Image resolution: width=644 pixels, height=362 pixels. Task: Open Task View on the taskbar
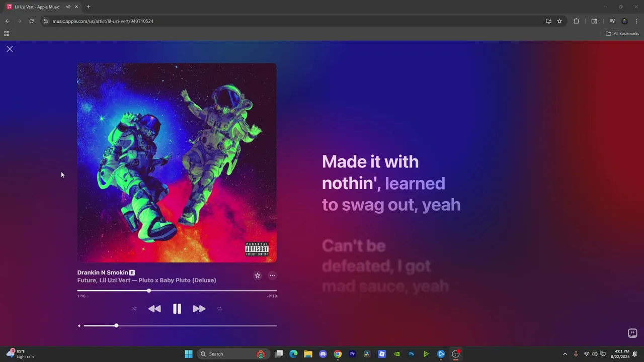tap(279, 354)
